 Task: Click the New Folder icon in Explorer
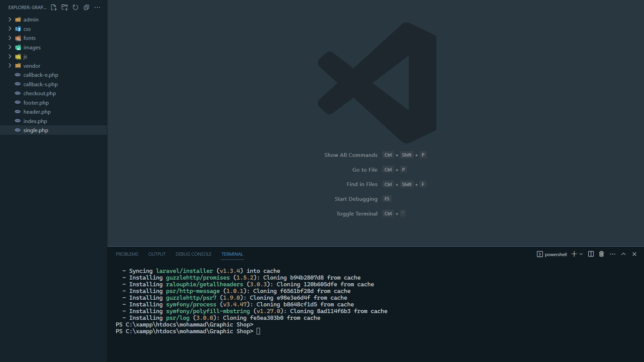point(65,7)
